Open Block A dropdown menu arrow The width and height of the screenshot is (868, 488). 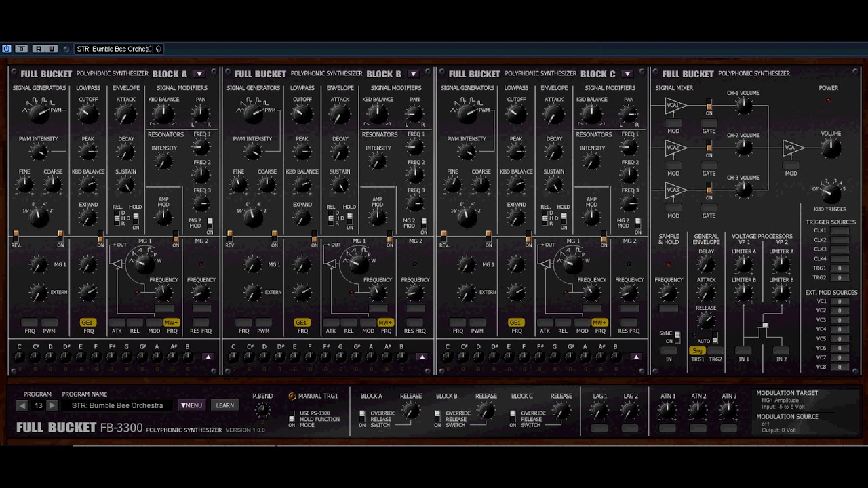[x=199, y=74]
